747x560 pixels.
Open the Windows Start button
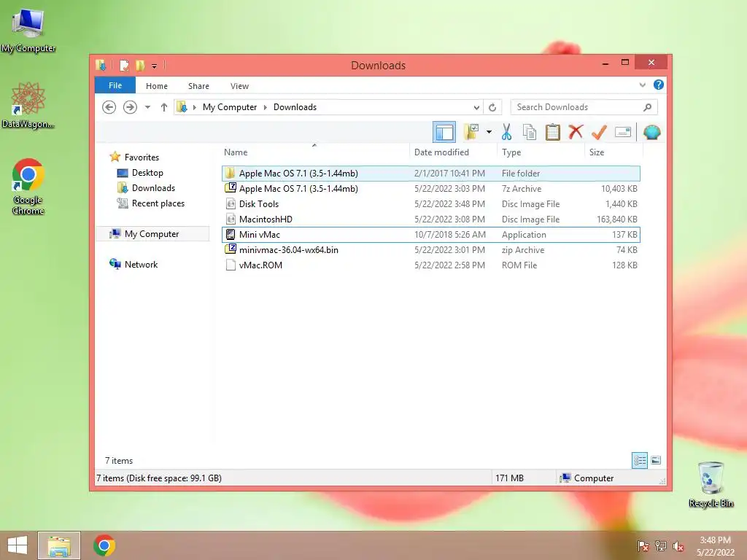point(18,545)
